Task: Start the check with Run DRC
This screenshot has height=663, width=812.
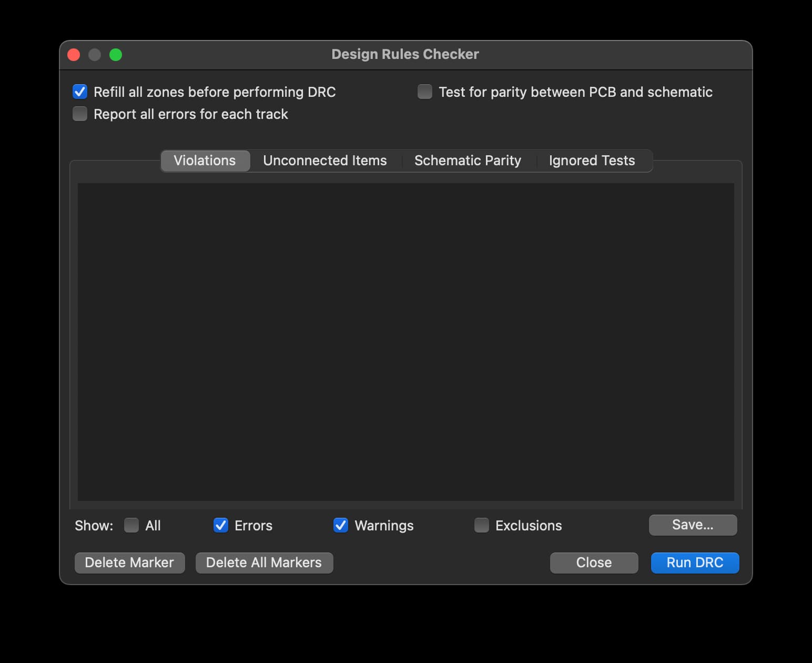Action: [x=695, y=562]
